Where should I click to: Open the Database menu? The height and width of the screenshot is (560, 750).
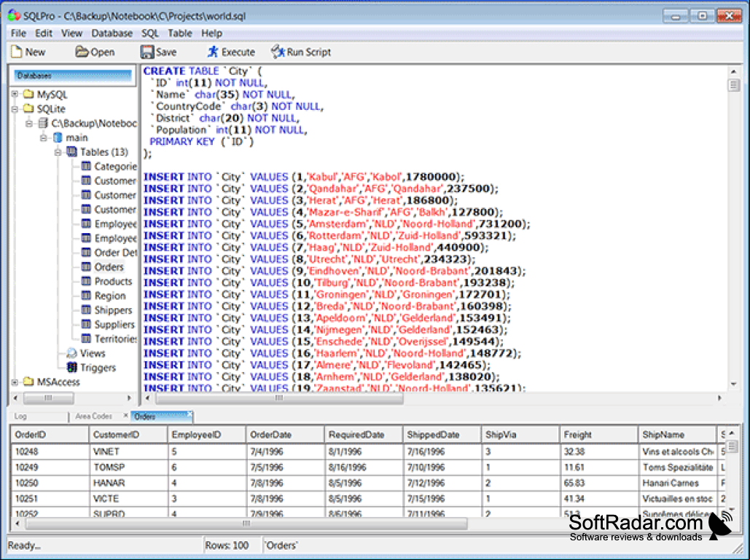[x=112, y=33]
